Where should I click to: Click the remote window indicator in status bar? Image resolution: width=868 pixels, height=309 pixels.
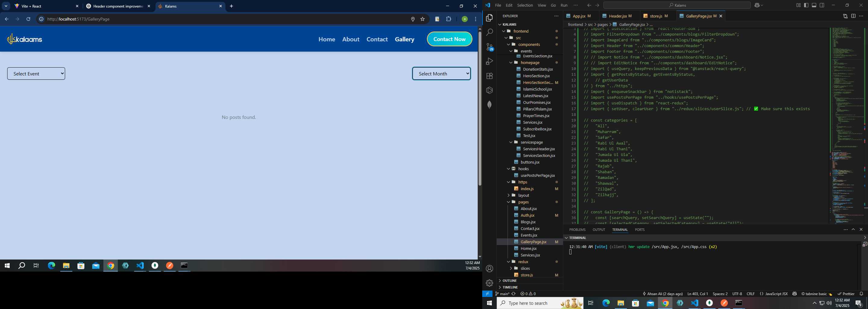point(487,294)
